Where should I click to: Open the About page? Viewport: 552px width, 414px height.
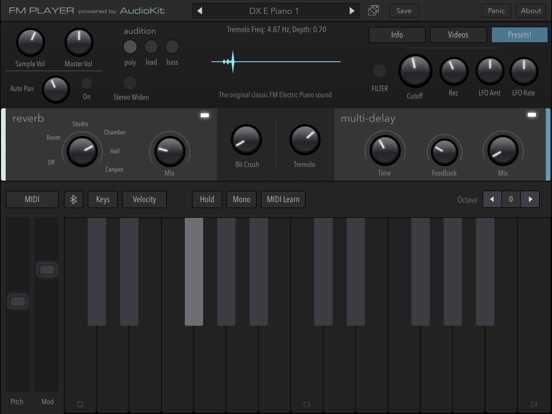[531, 11]
